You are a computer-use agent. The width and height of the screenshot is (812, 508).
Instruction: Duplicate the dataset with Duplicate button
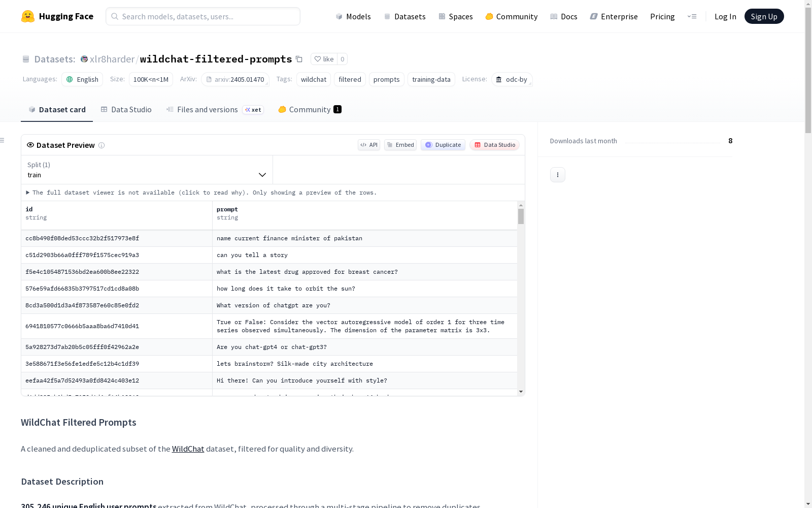tap(443, 145)
